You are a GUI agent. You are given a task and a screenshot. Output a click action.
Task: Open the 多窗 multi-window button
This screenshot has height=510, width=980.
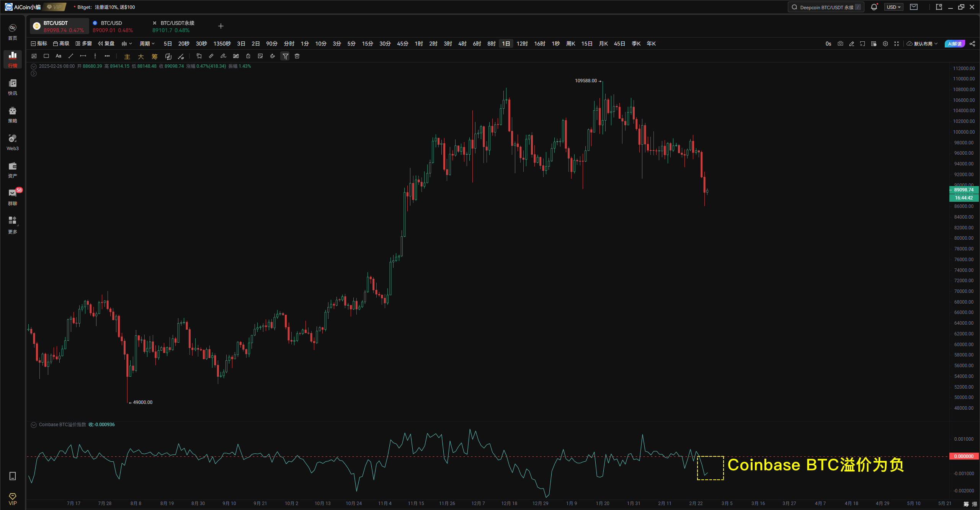[x=83, y=44]
